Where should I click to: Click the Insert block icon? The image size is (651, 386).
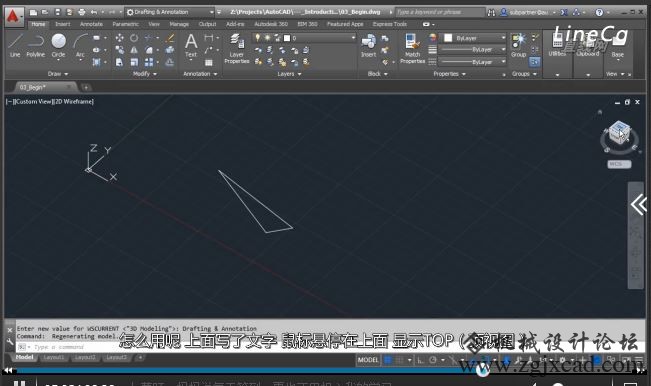coord(368,46)
